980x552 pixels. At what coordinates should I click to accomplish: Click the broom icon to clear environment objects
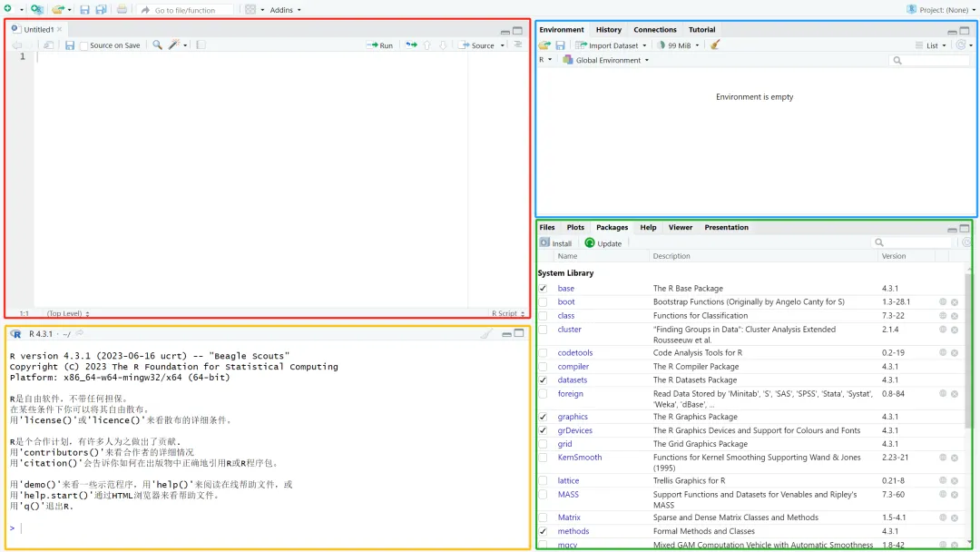pyautogui.click(x=715, y=44)
